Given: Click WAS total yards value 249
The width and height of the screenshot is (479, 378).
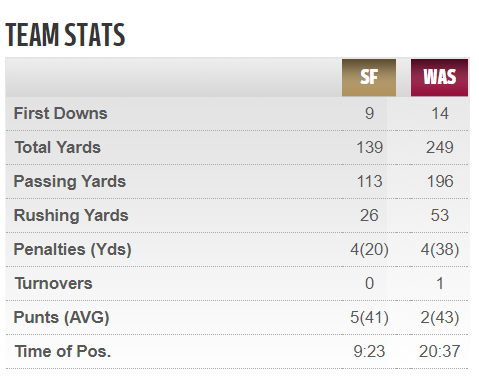Looking at the screenshot, I should pyautogui.click(x=440, y=147).
